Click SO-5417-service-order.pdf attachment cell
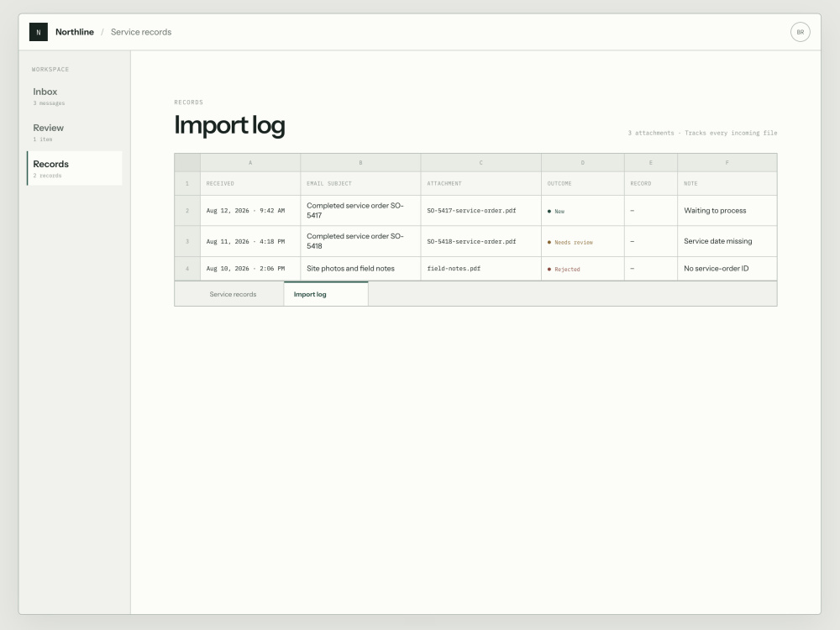Image resolution: width=840 pixels, height=630 pixels. (481, 211)
